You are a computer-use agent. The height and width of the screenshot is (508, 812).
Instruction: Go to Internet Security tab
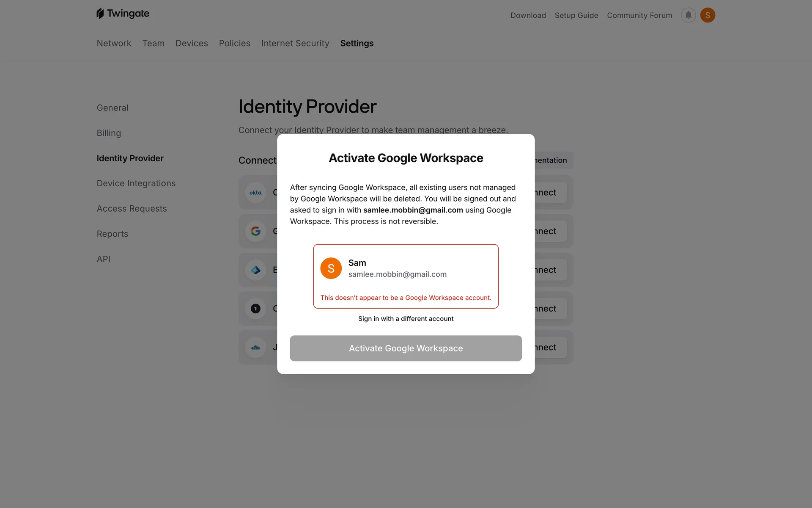tap(295, 43)
